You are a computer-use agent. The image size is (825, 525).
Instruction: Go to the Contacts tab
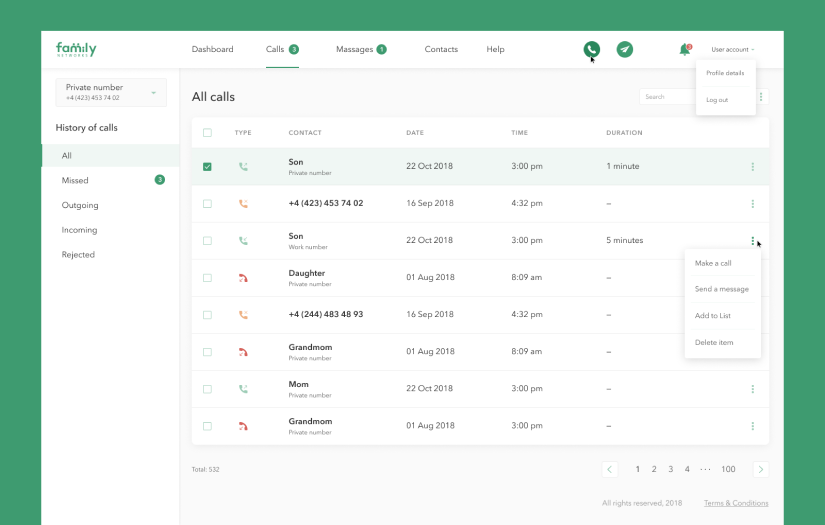pyautogui.click(x=441, y=49)
